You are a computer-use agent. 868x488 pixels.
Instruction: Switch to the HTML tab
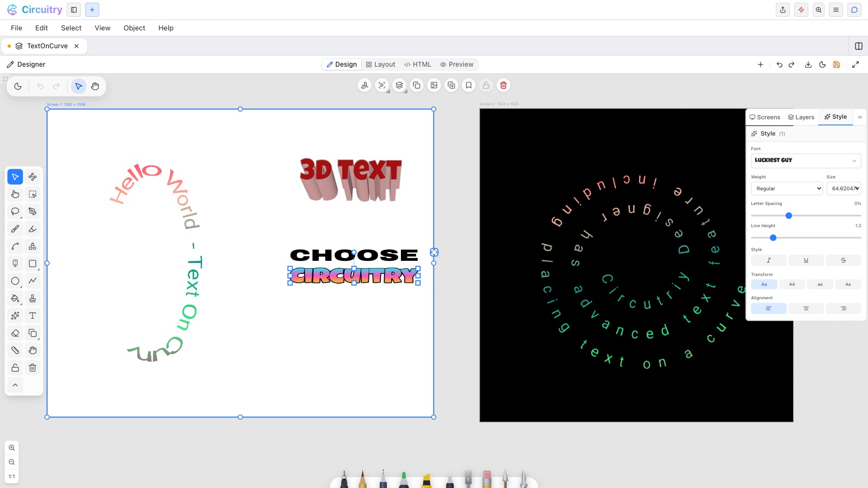(418, 65)
